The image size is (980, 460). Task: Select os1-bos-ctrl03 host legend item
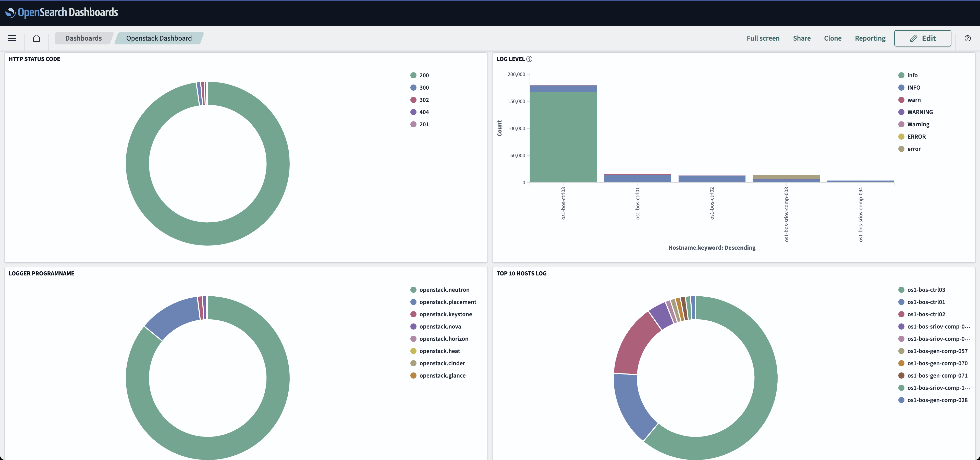click(x=921, y=289)
